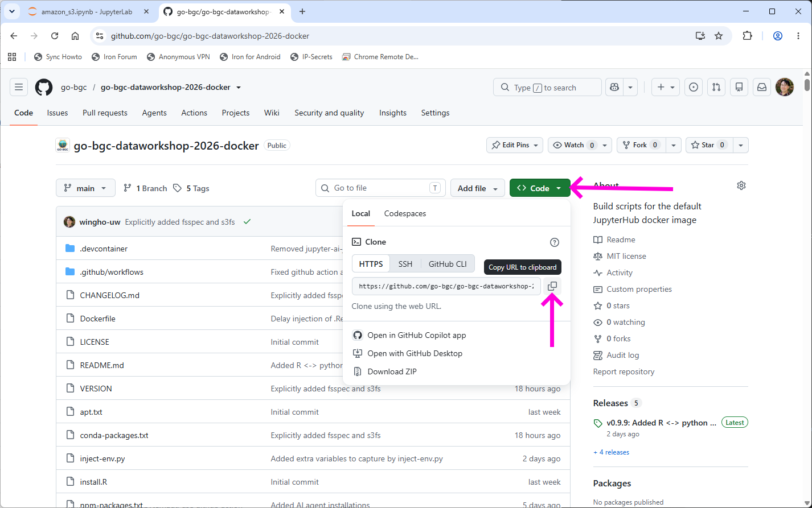812x508 pixels.
Task: Open Watch notifications dropdown
Action: coord(580,145)
